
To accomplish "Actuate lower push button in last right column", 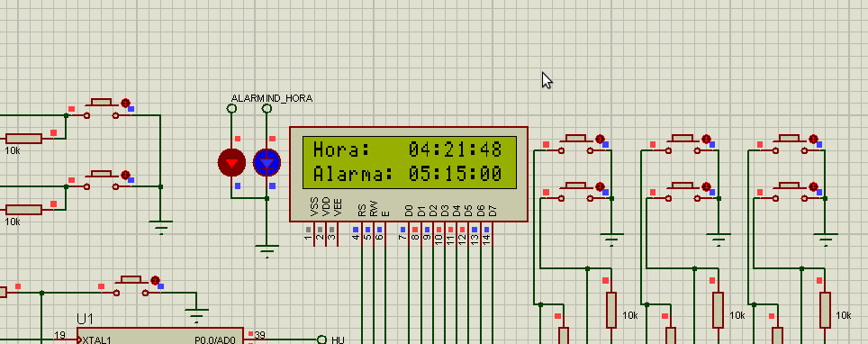I will tap(790, 191).
